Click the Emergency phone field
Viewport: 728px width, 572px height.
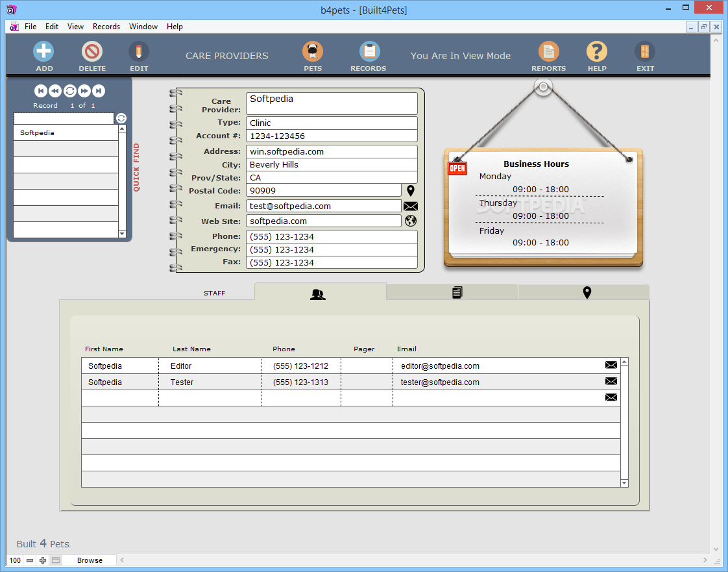332,249
